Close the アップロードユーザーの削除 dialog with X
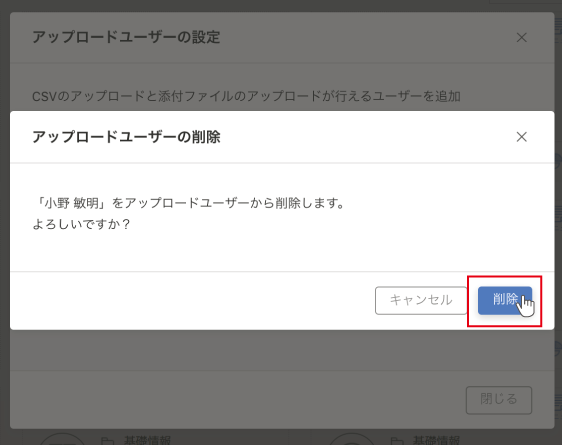Image resolution: width=562 pixels, height=445 pixels. 521,137
